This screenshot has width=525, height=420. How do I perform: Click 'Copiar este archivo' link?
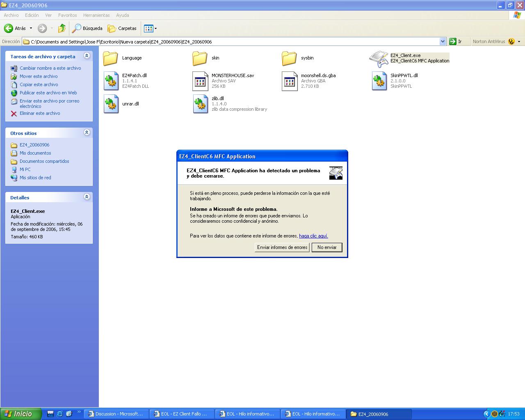tap(39, 84)
